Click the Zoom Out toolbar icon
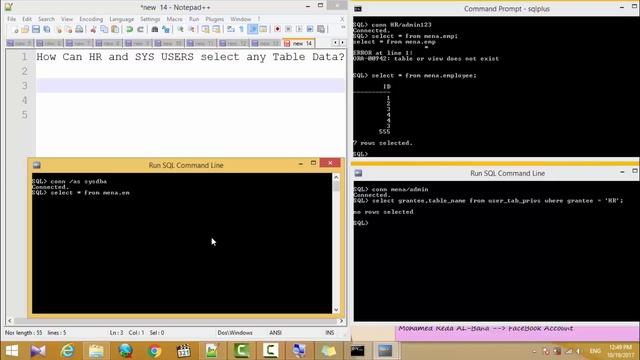Screen dimensions: 640x360 [191, 29]
